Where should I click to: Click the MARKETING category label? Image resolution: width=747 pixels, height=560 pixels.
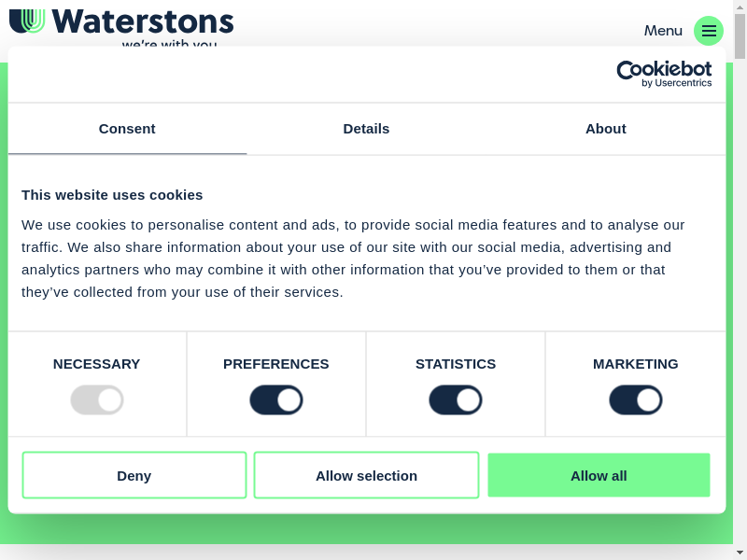tap(636, 364)
